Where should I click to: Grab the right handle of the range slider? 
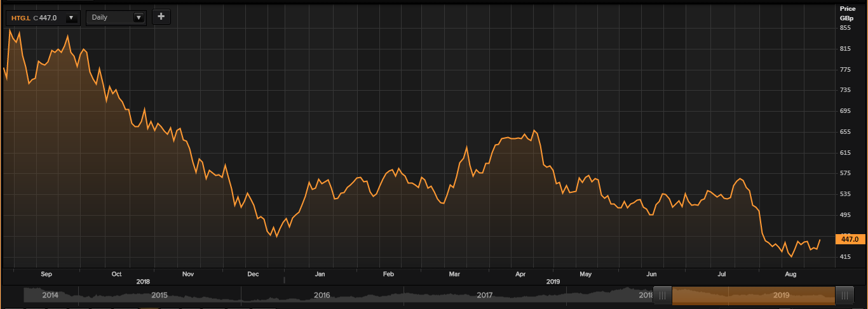click(844, 296)
